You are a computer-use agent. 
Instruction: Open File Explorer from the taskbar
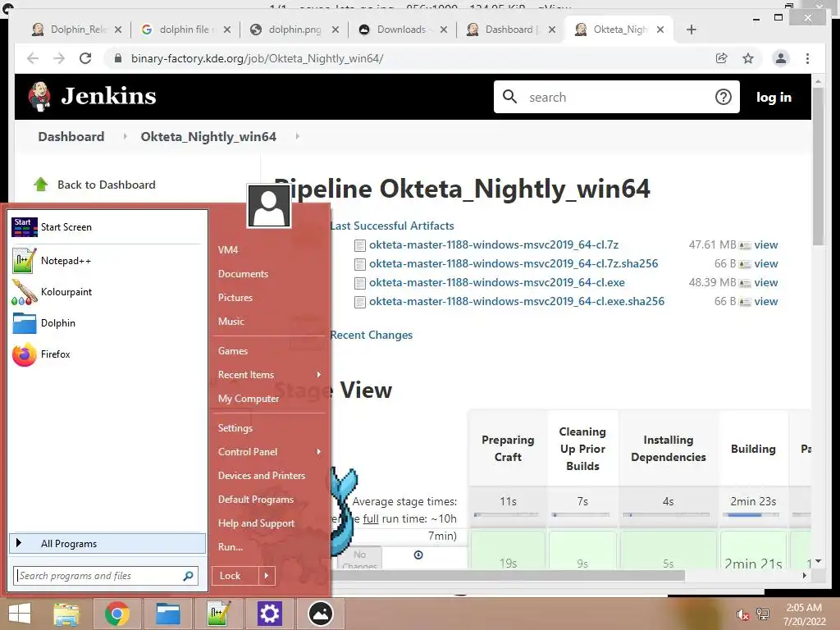66,614
